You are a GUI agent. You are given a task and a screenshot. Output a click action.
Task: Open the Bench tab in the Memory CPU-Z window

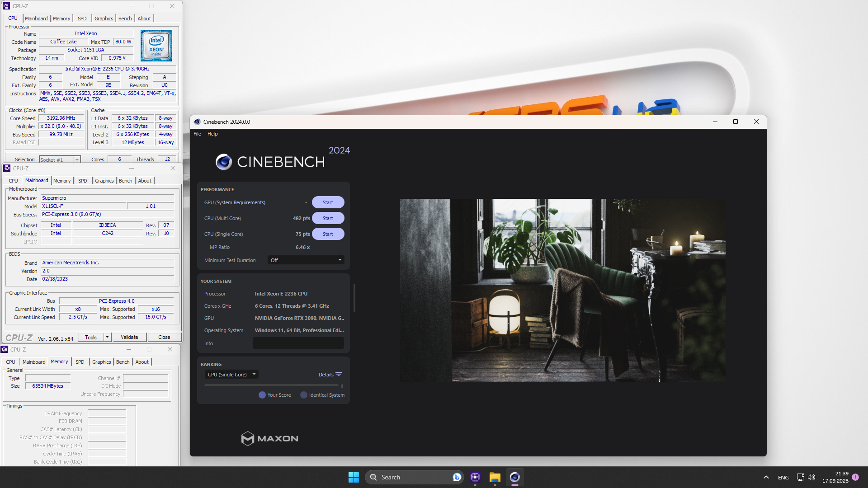(123, 362)
